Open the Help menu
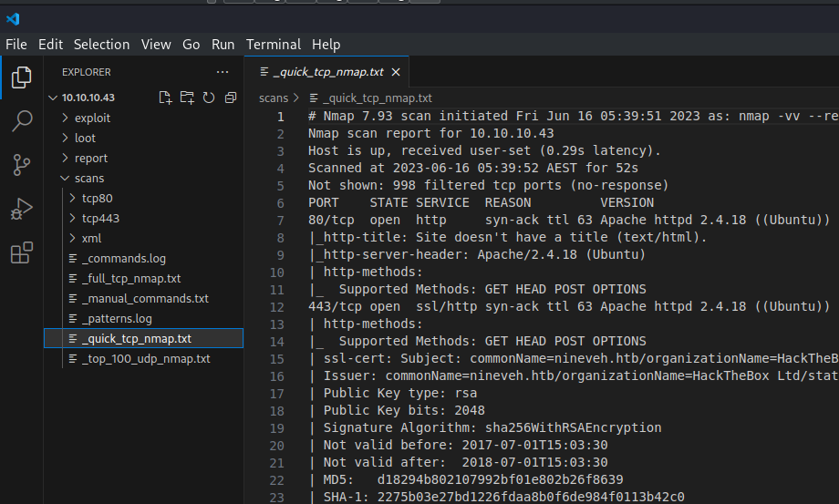The image size is (839, 504). click(326, 45)
